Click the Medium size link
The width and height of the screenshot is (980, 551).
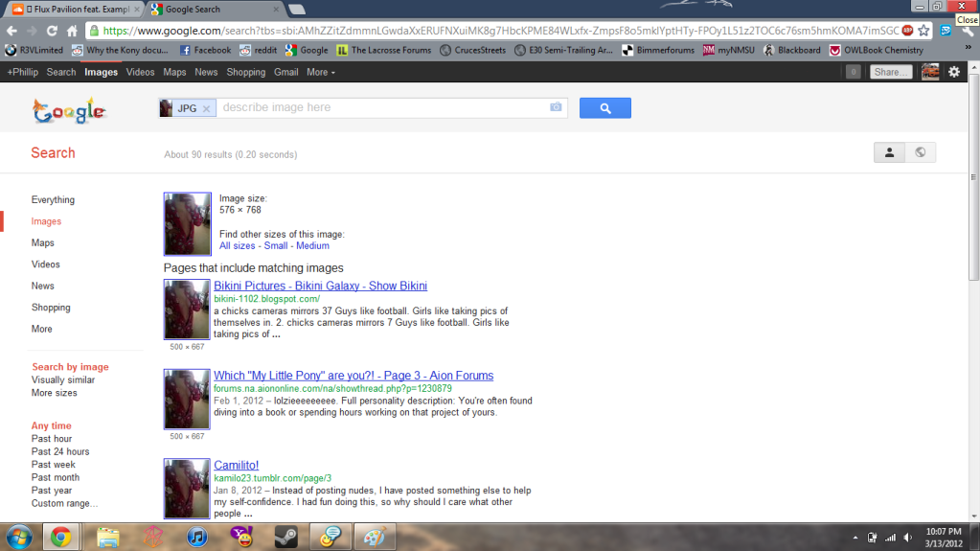[x=312, y=245]
